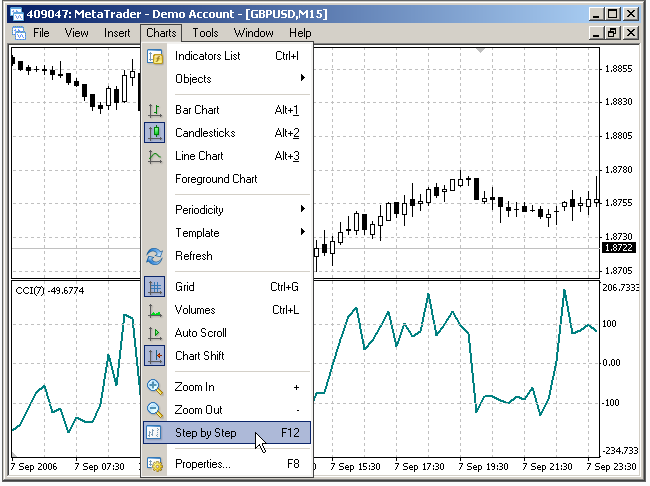Image resolution: width=650 pixels, height=486 pixels.
Task: Restore the inner chart window
Action: (x=613, y=33)
